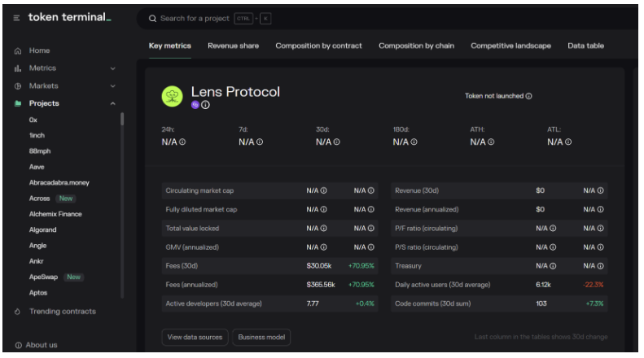This screenshot has width=644, height=358.
Task: Select Aave project in sidebar
Action: point(37,167)
